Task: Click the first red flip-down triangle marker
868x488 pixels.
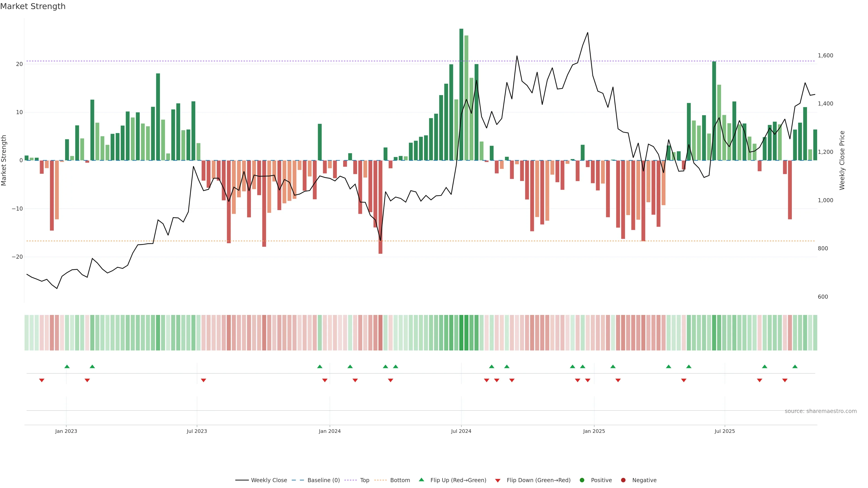Action: [x=42, y=380]
